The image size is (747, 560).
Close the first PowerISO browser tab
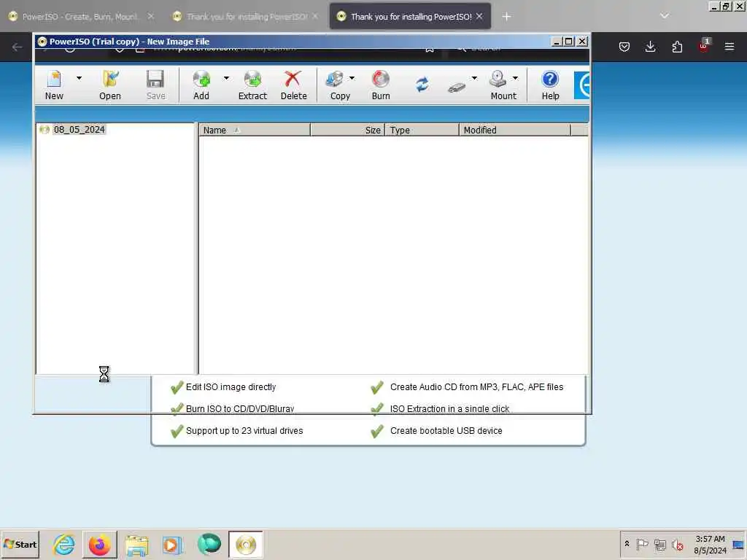[150, 16]
